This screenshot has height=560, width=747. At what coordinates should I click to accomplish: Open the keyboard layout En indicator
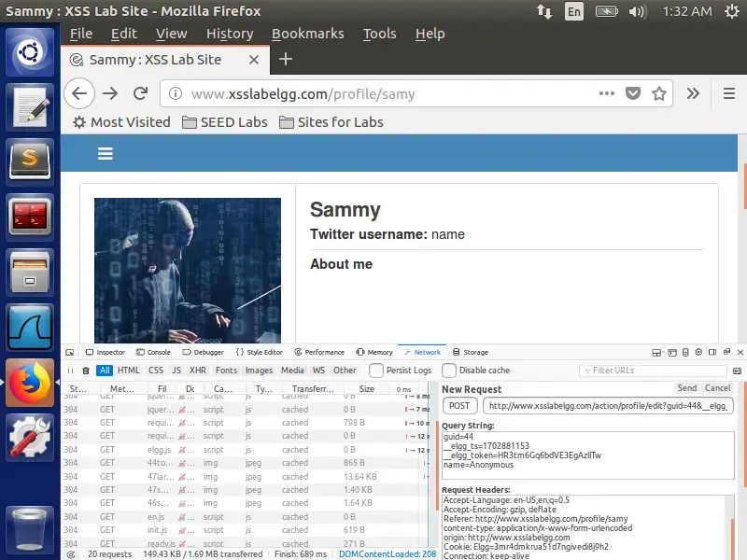click(x=574, y=11)
